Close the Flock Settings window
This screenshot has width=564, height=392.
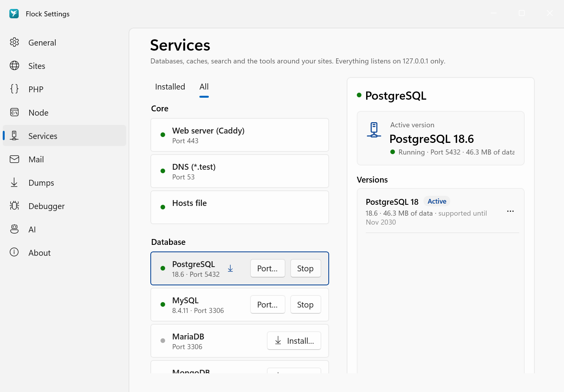coord(550,13)
